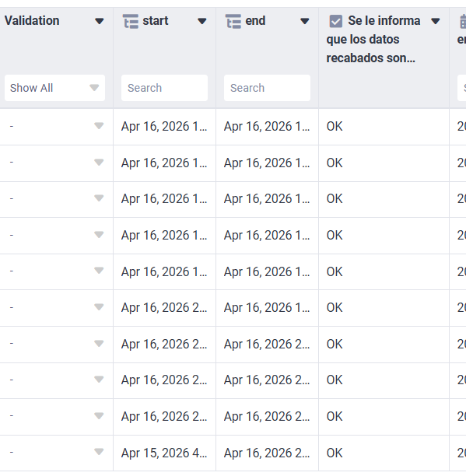This screenshot has width=466, height=476.
Task: Click the end column Search field
Action: pos(267,88)
